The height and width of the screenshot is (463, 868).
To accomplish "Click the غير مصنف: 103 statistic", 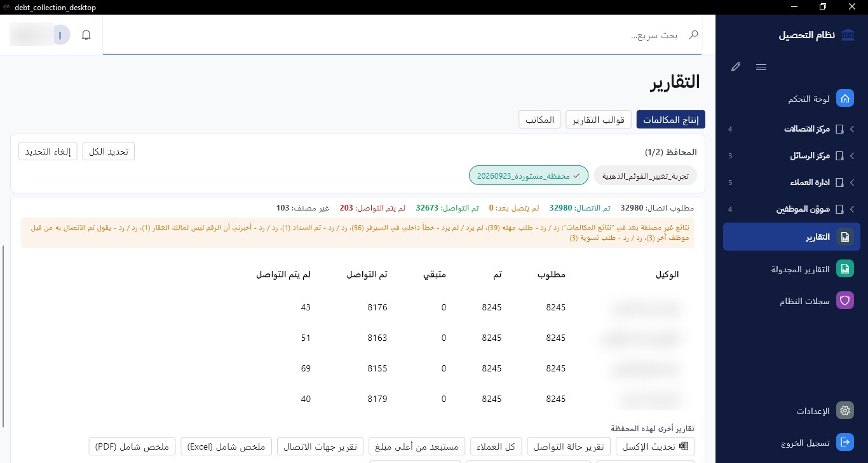I will tap(302, 208).
